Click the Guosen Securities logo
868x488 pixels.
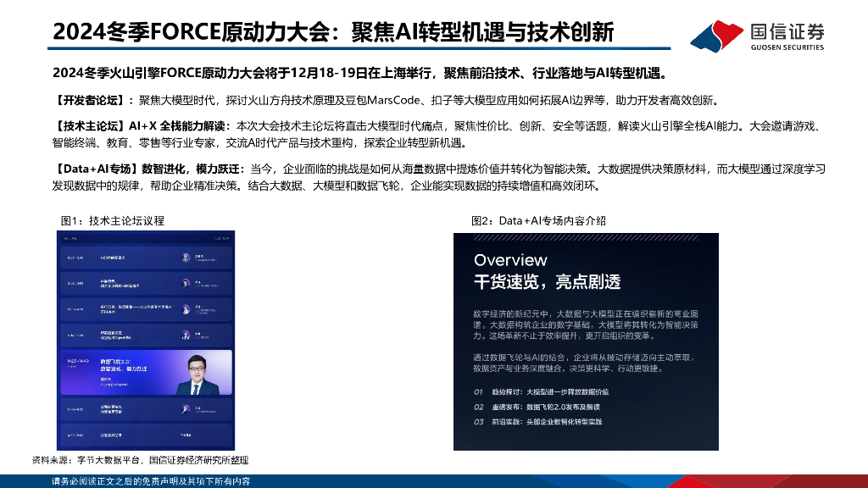coord(757,36)
